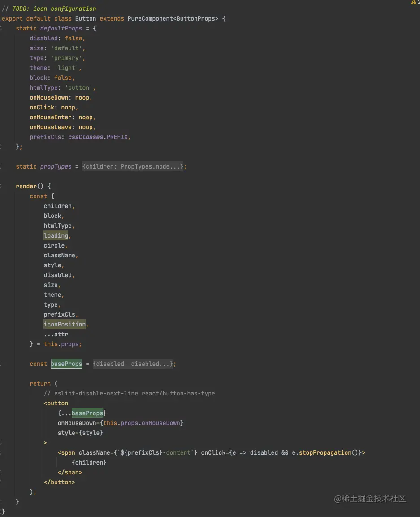Expand the folded propTypes object placeholder

[133, 166]
